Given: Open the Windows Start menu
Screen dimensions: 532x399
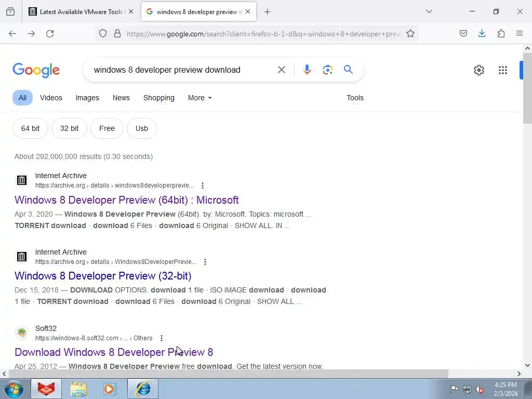Looking at the screenshot, I should point(14,389).
